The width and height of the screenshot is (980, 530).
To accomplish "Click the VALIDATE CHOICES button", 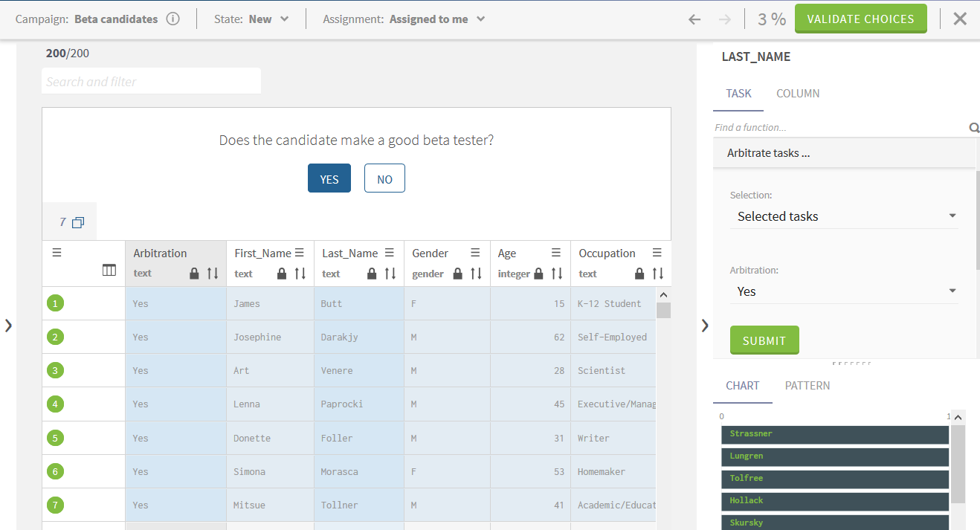I will 860,19.
